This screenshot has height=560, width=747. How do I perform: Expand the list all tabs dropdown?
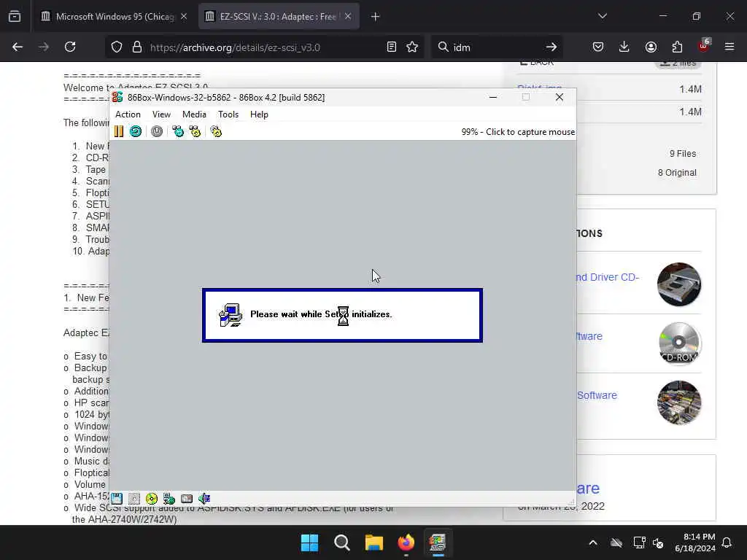(x=602, y=16)
